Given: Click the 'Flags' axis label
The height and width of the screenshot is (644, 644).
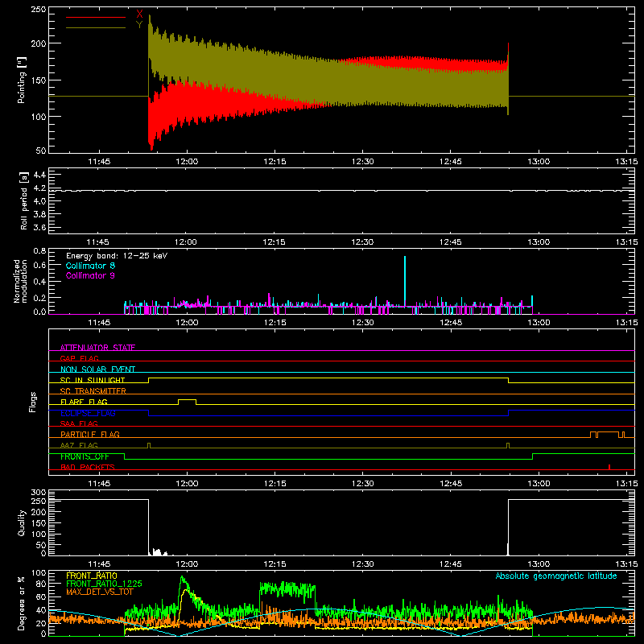Looking at the screenshot, I should 33,402.
